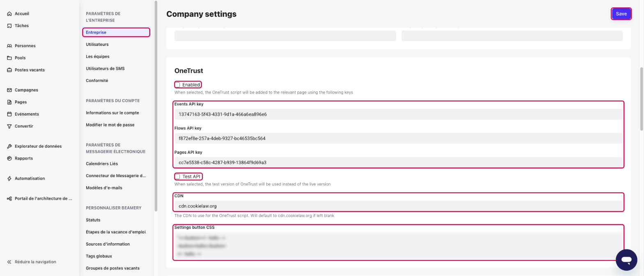Click the Réduire la navigation chevrons icon
The image size is (644, 276).
[x=9, y=262]
